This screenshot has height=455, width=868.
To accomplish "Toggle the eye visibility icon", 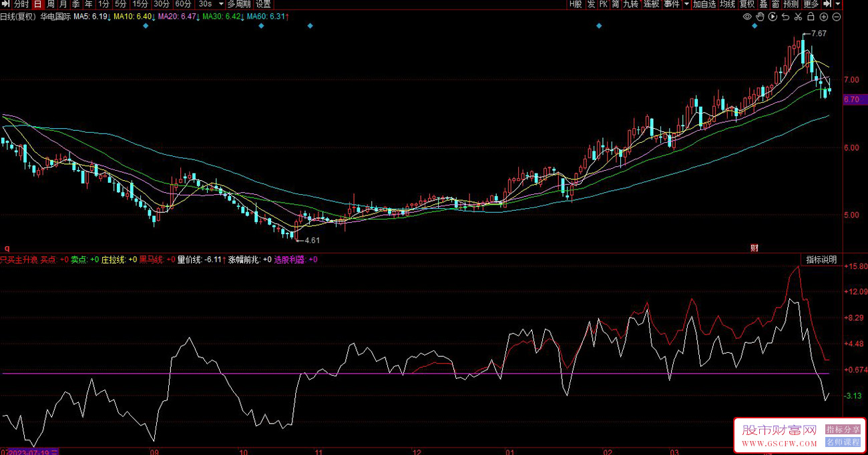I will pos(747,17).
